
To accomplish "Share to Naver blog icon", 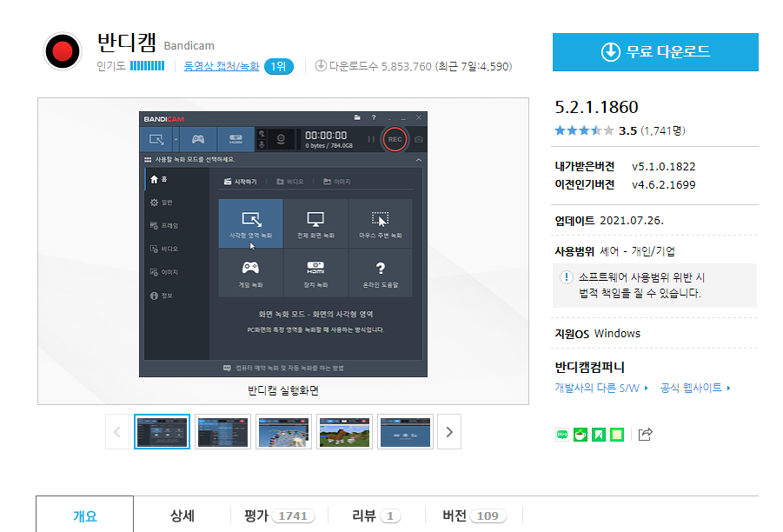I will click(561, 435).
